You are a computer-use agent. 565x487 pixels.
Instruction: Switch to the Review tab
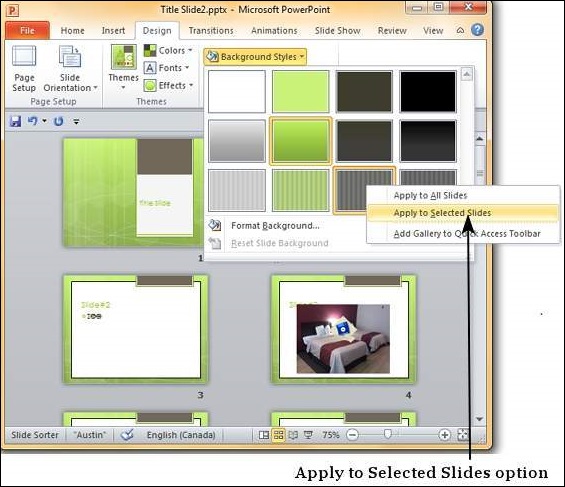[x=392, y=31]
